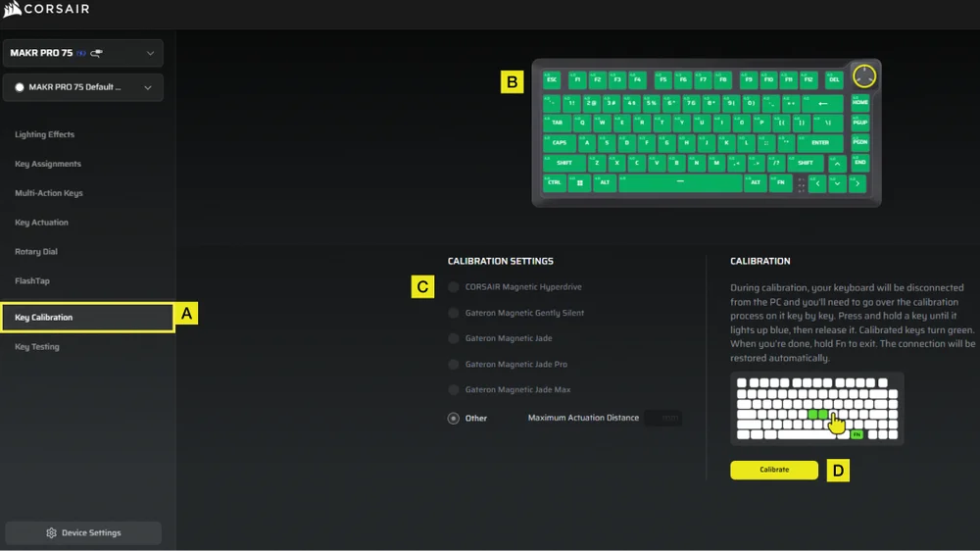Go to Key Assignments
This screenshot has width=980, height=551.
pos(48,164)
